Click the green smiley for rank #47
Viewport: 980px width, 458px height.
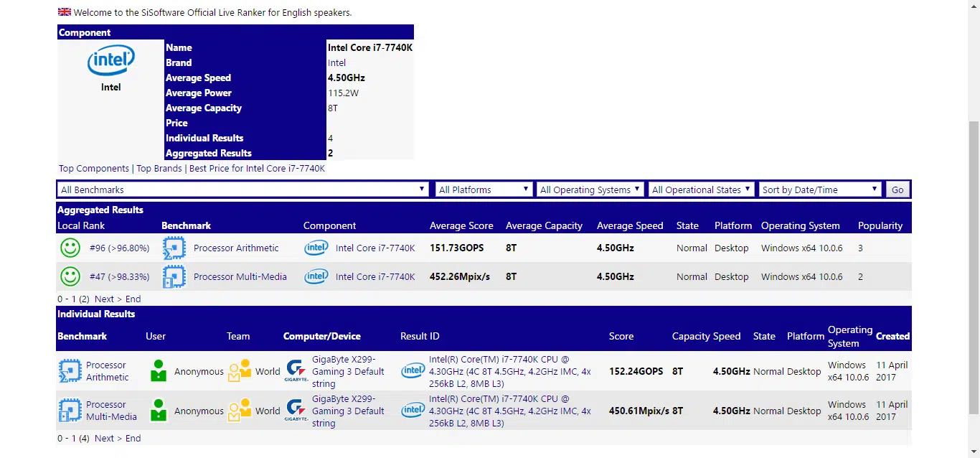coord(70,276)
